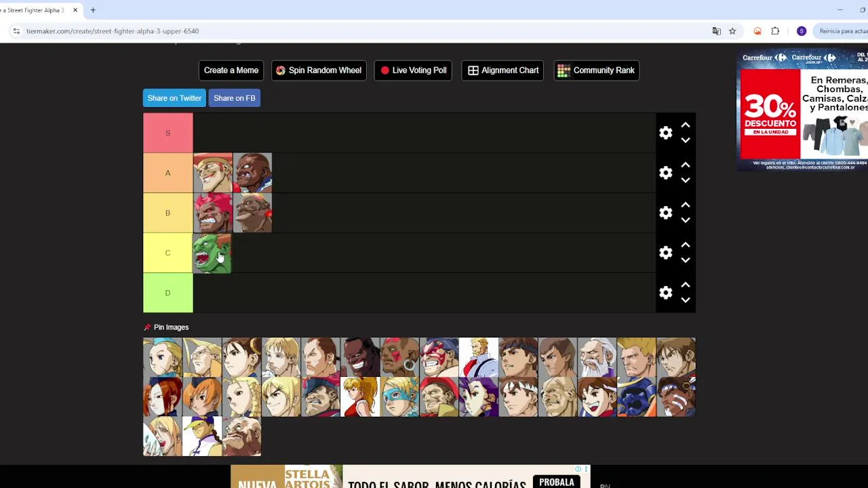
Task: Choose the purple-capped character portrait
Action: point(202,436)
